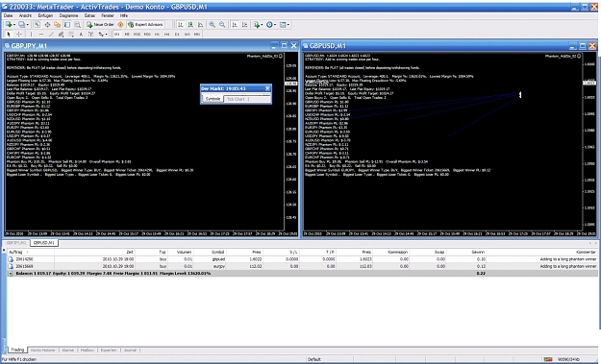Open the Journal terminal tab
The width and height of the screenshot is (601, 364).
(130, 351)
